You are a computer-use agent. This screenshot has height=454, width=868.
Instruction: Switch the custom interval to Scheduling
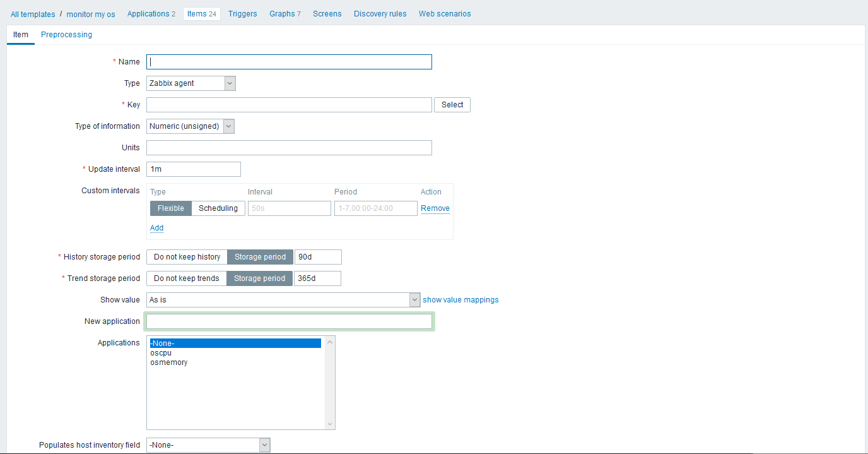[218, 208]
